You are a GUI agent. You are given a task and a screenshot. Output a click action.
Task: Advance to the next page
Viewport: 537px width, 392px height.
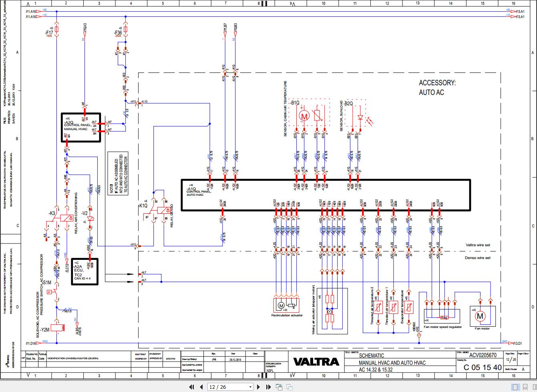click(258, 387)
